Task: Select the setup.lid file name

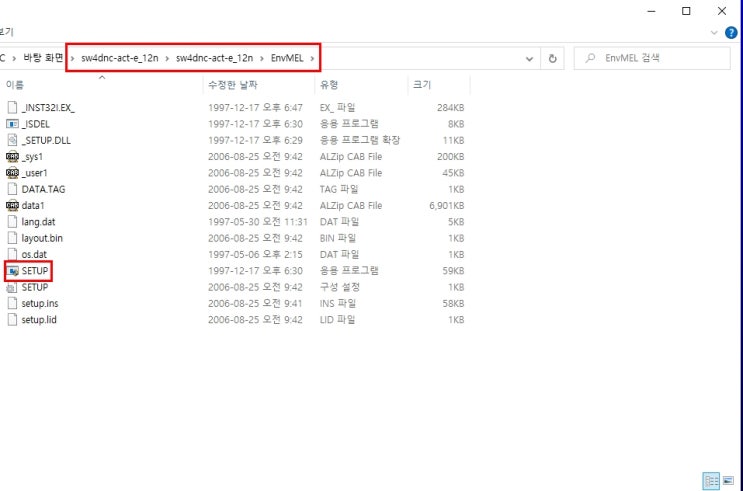Action: tap(39, 320)
